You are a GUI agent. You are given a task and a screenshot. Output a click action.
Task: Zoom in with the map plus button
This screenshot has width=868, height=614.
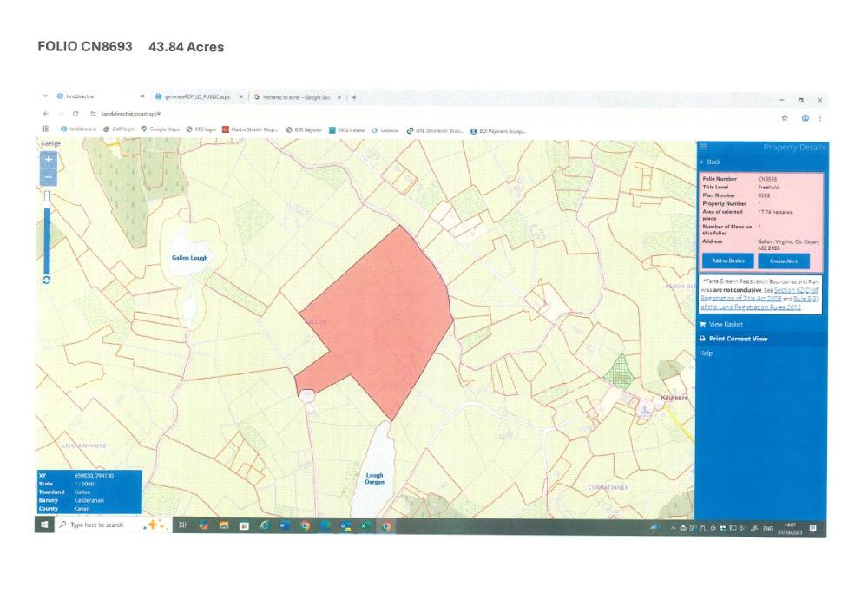pos(49,160)
